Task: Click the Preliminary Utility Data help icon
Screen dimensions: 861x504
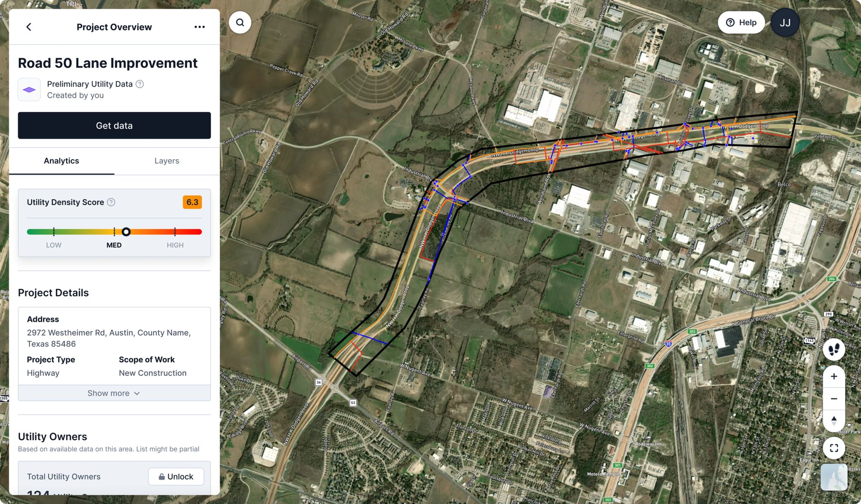Action: click(x=140, y=84)
